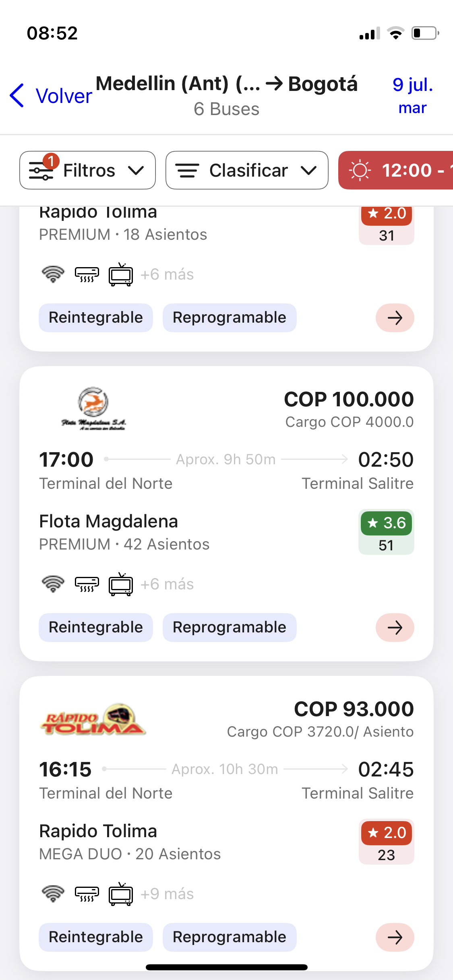Select the COP 100.000 price
This screenshot has width=453, height=980.
pos(349,399)
